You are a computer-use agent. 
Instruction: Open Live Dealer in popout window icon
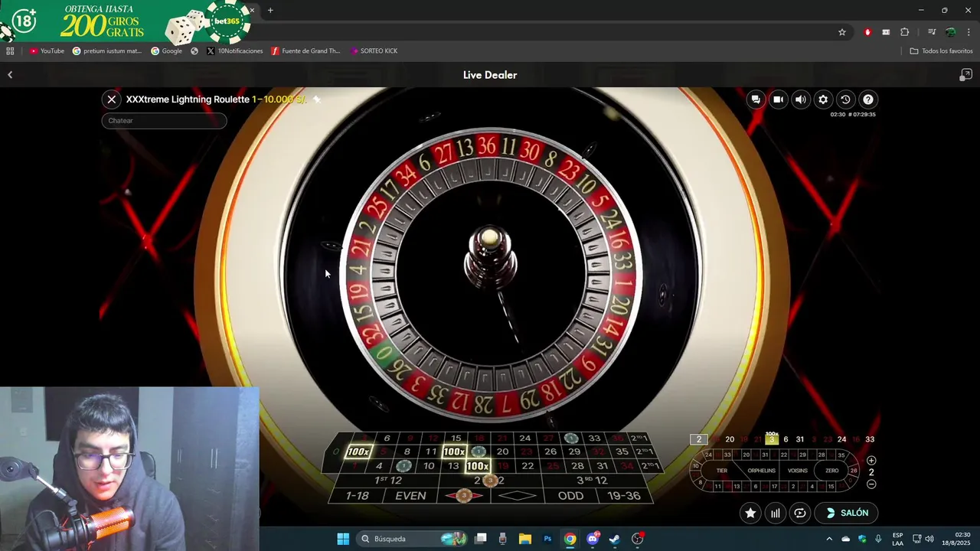tap(965, 75)
